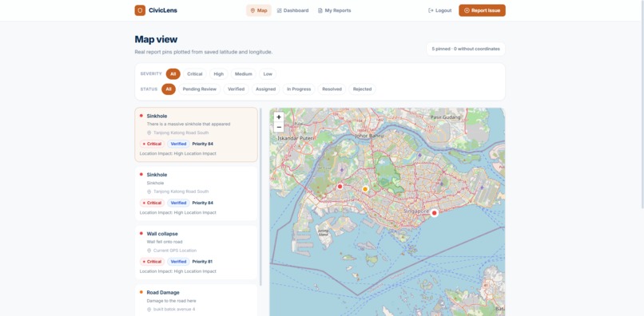Click the location pin icon beside Current GPS Location
This screenshot has width=644, height=316.
point(149,251)
